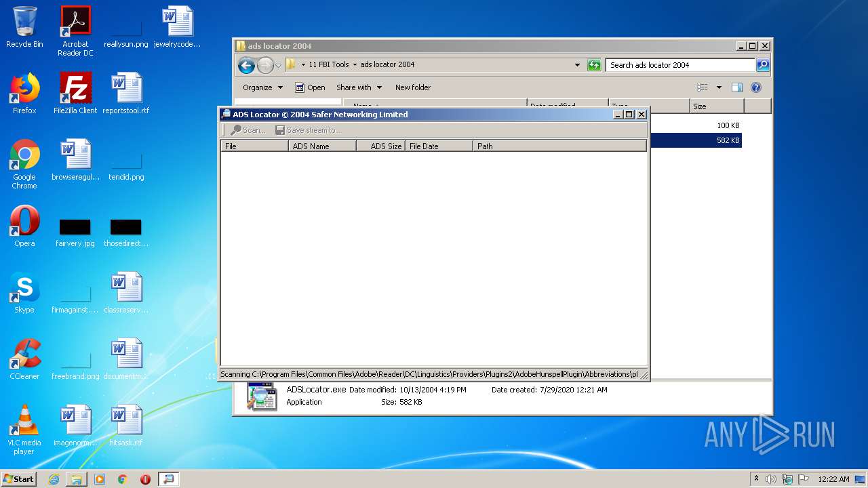Screen dimensions: 868x488
Task: Click the search magnifier button
Action: coord(763,65)
